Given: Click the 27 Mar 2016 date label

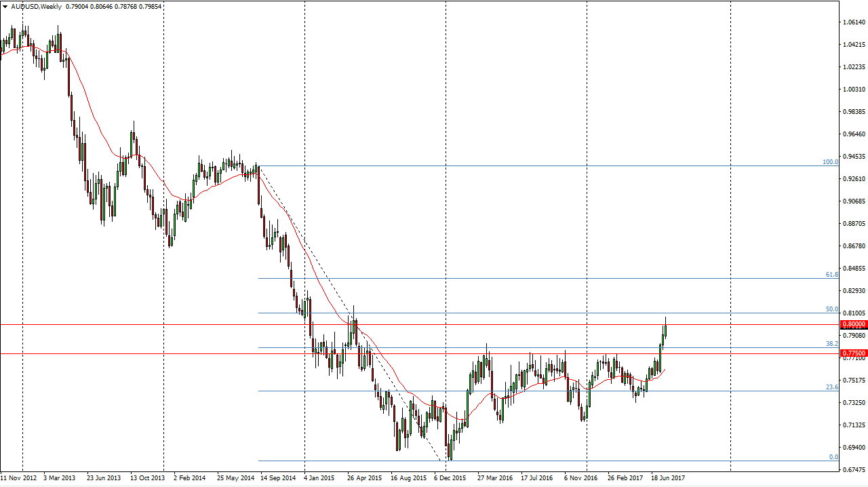Looking at the screenshot, I should point(495,478).
